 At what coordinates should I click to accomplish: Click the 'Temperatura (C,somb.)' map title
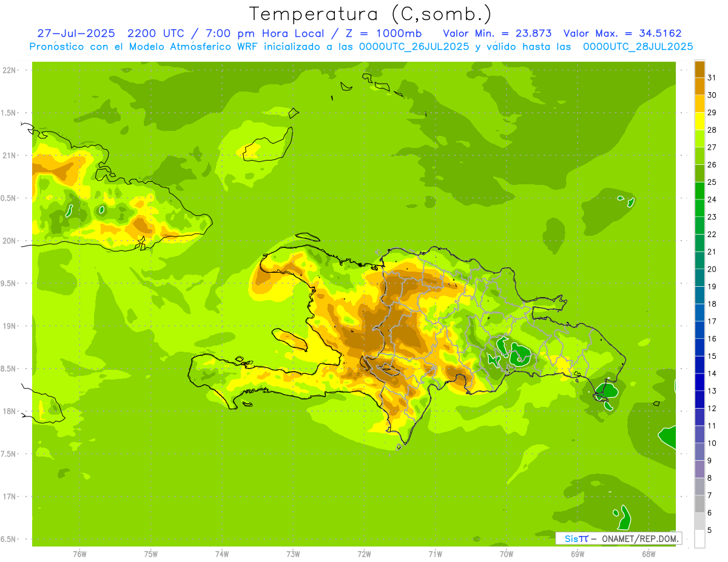371,13
